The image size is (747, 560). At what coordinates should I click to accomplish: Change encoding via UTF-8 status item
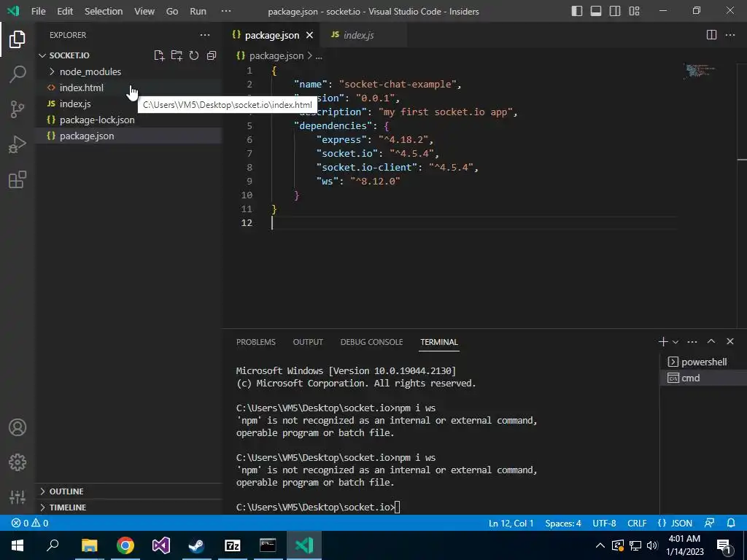tap(604, 523)
